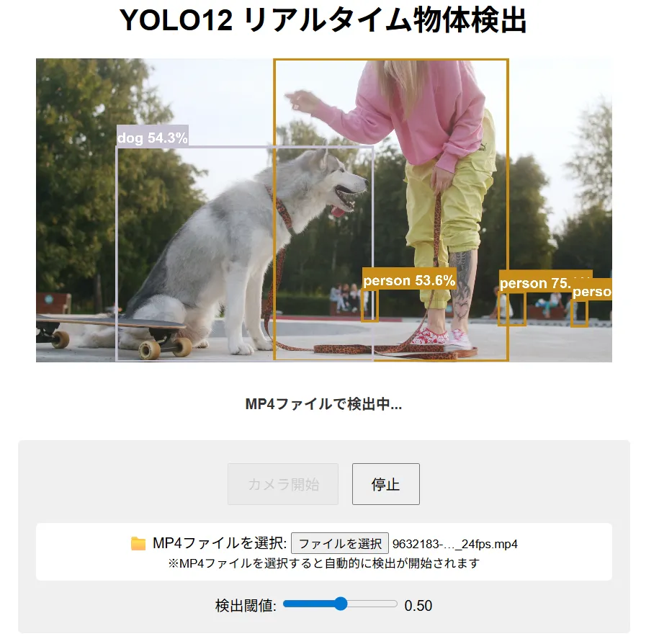Click the disabled カメラ開始 button
This screenshot has width=659, height=644.
pos(283,484)
